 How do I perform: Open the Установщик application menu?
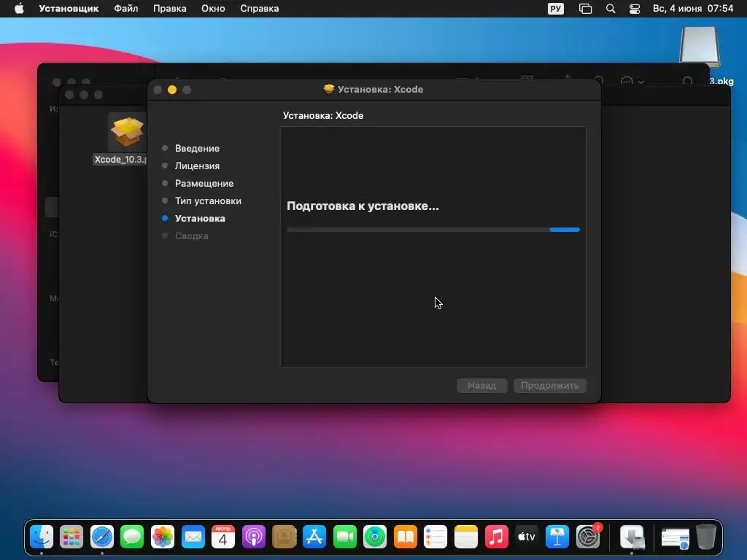tap(69, 9)
